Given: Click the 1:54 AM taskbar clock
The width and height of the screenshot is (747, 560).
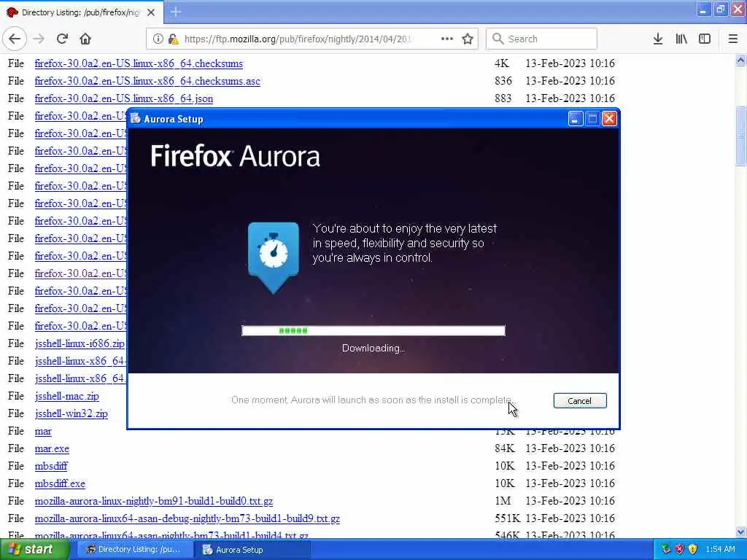Looking at the screenshot, I should [x=720, y=550].
